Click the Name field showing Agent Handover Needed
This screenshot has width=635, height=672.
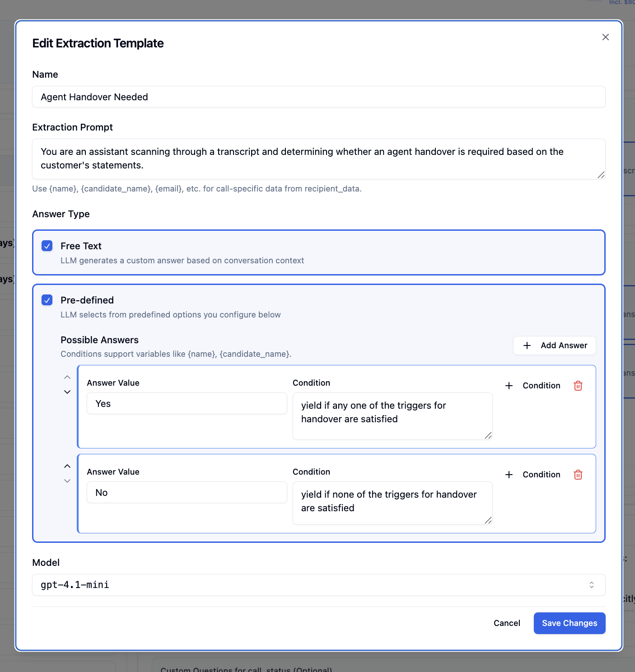pos(318,97)
